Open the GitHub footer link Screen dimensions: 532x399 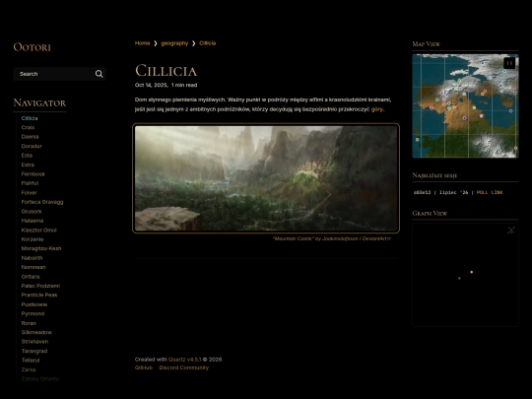pos(144,367)
